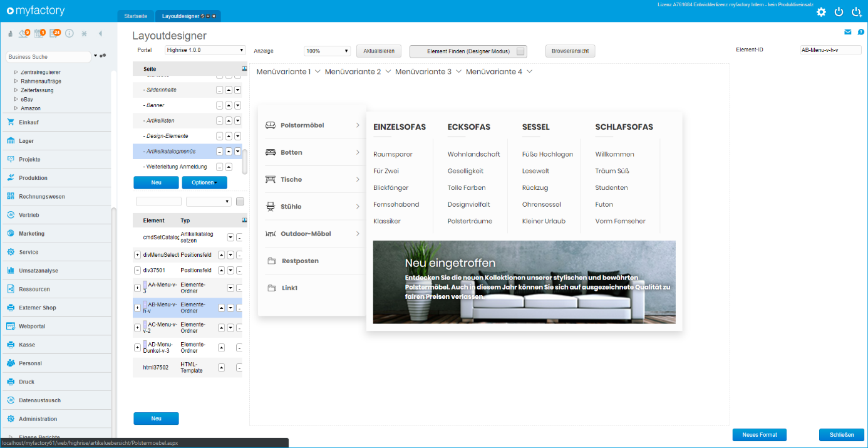Open the help question bubble icon
The height and width of the screenshot is (448, 868).
[x=861, y=32]
